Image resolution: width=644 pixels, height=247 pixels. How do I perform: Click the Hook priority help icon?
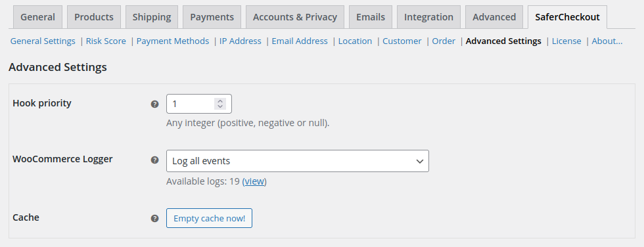click(x=154, y=104)
